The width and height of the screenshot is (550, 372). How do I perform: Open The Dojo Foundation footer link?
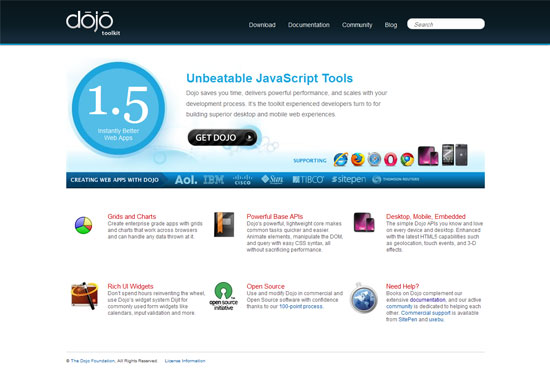click(x=93, y=361)
